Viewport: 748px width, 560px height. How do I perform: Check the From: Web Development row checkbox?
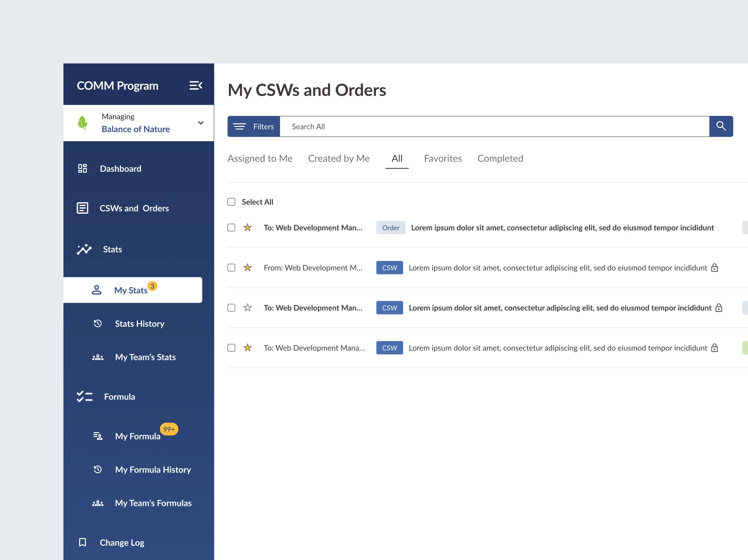(x=231, y=268)
